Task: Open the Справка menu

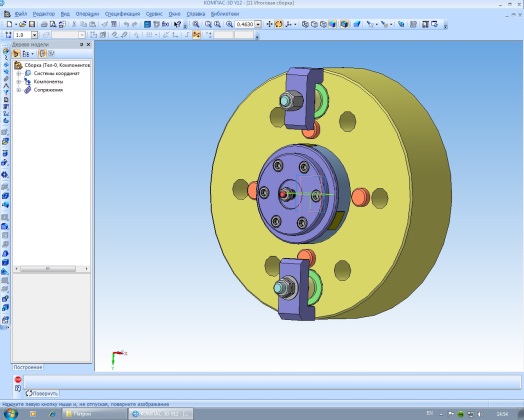Action: 195,14
